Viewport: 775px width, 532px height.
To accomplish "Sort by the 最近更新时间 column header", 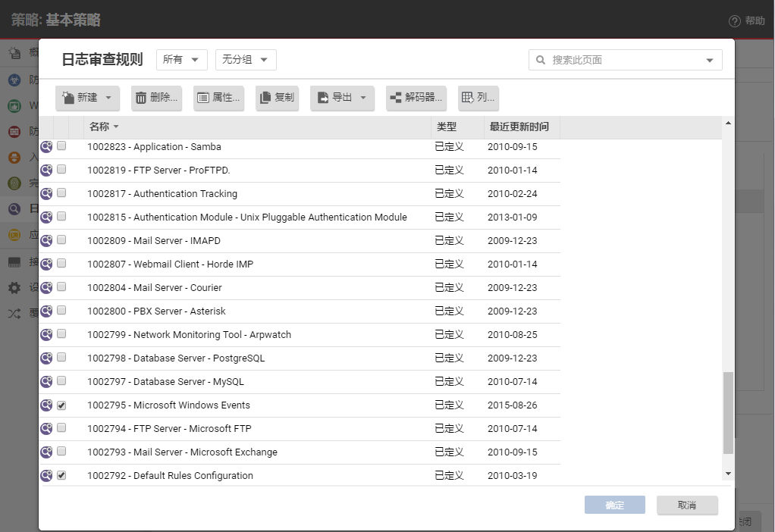I will 519,127.
